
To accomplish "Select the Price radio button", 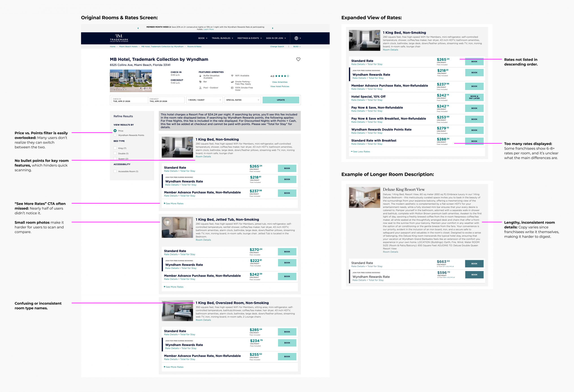I will (115, 131).
